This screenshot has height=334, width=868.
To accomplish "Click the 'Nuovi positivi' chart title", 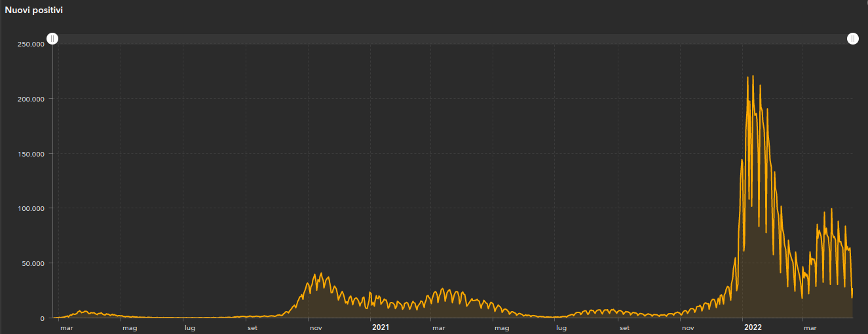I will [34, 10].
